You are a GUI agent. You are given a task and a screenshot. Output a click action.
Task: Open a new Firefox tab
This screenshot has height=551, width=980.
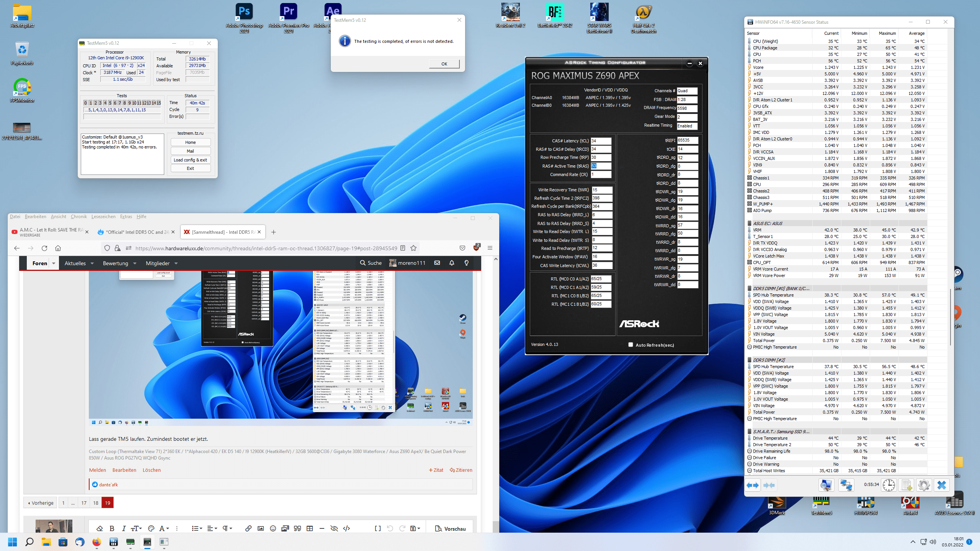click(273, 232)
